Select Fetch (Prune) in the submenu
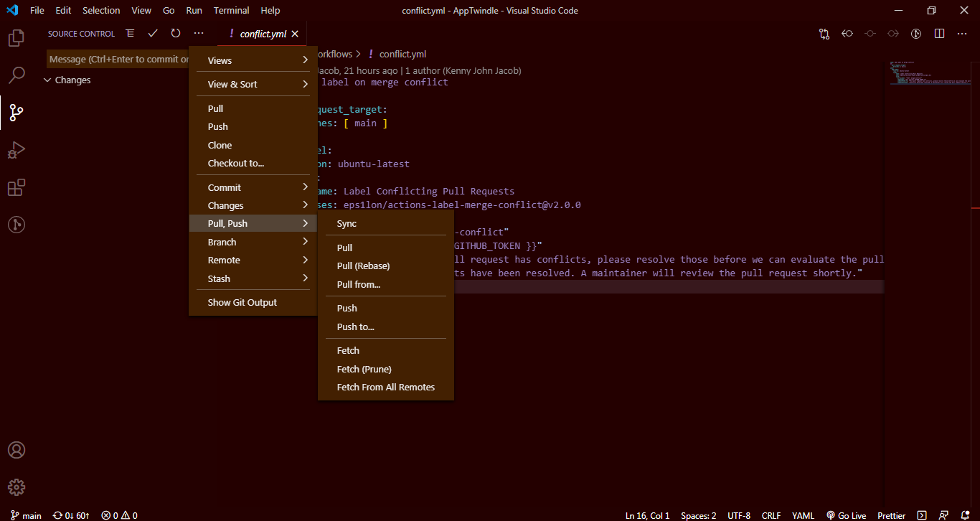Image resolution: width=980 pixels, height=521 pixels. [x=385, y=369]
